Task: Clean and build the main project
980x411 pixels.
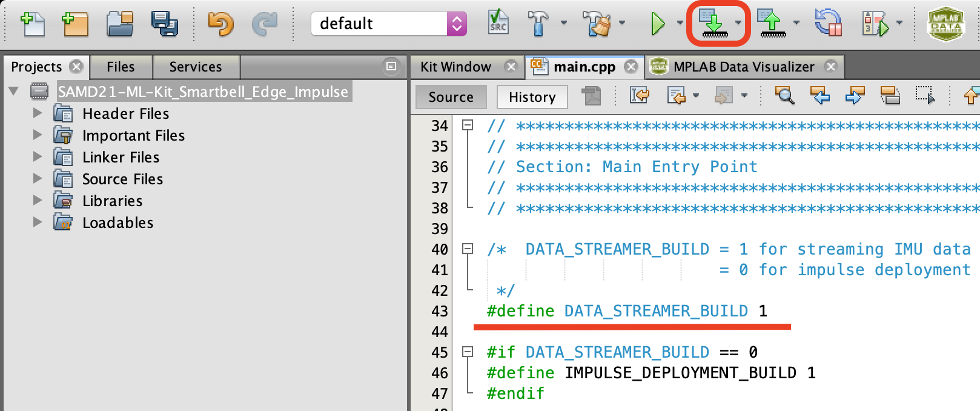Action: [x=597, y=24]
